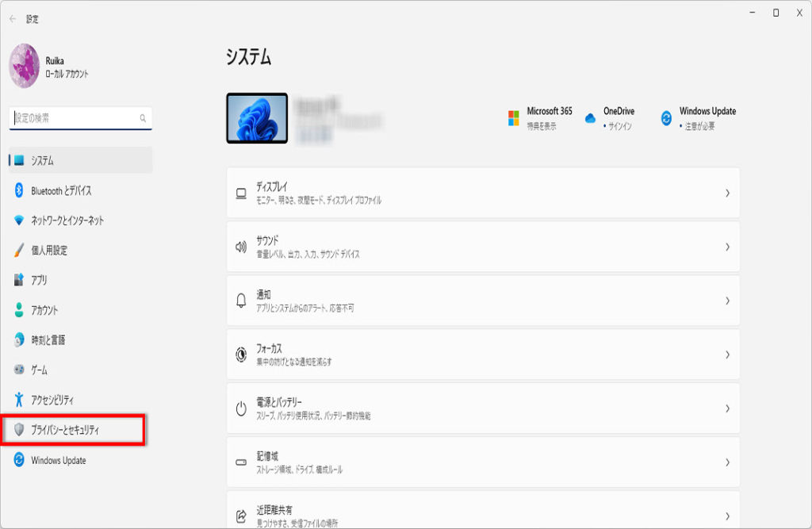Click the desktop wallpaper thumbnail

pos(257,118)
